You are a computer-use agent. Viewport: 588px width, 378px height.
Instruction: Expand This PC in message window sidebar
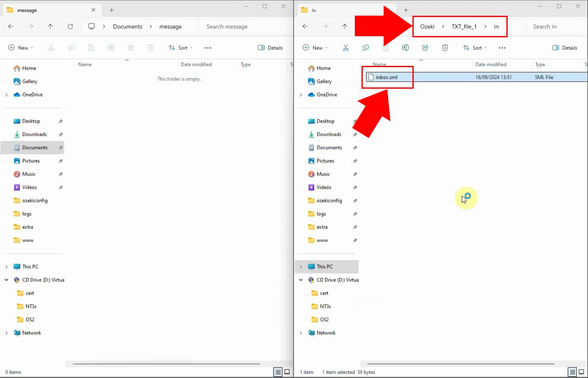(6, 267)
